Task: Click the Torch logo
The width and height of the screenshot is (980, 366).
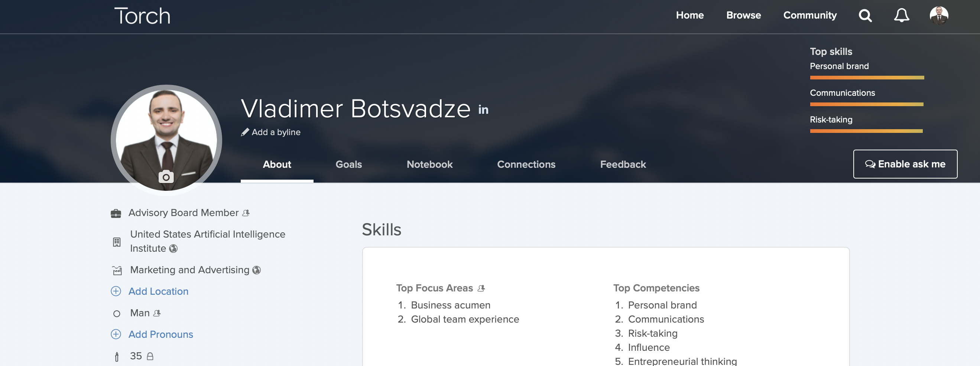Action: [x=142, y=16]
